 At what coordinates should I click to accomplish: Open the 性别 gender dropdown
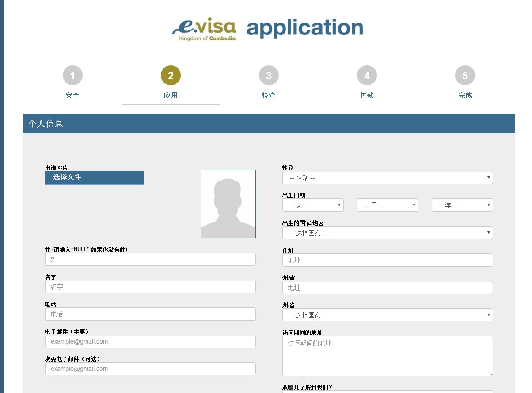tap(388, 178)
